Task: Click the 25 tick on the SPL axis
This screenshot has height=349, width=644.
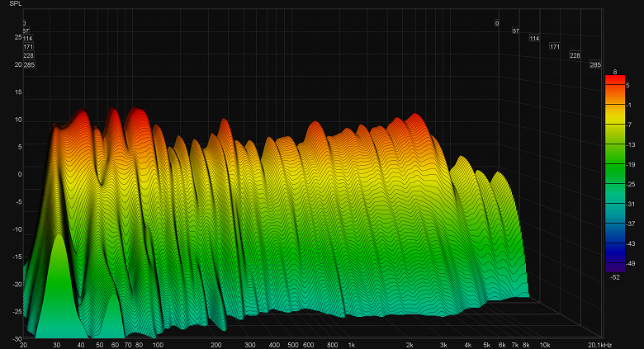Action: (17, 37)
